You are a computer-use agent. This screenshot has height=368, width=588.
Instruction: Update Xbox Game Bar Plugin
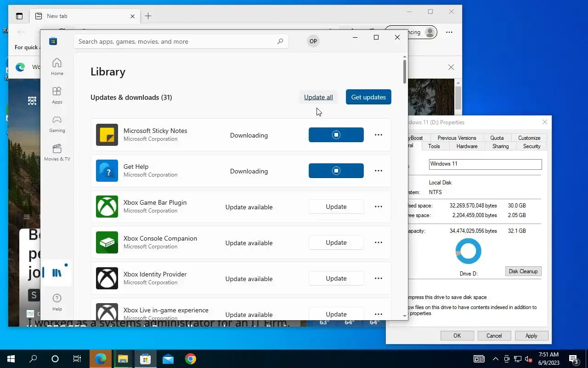tap(336, 207)
